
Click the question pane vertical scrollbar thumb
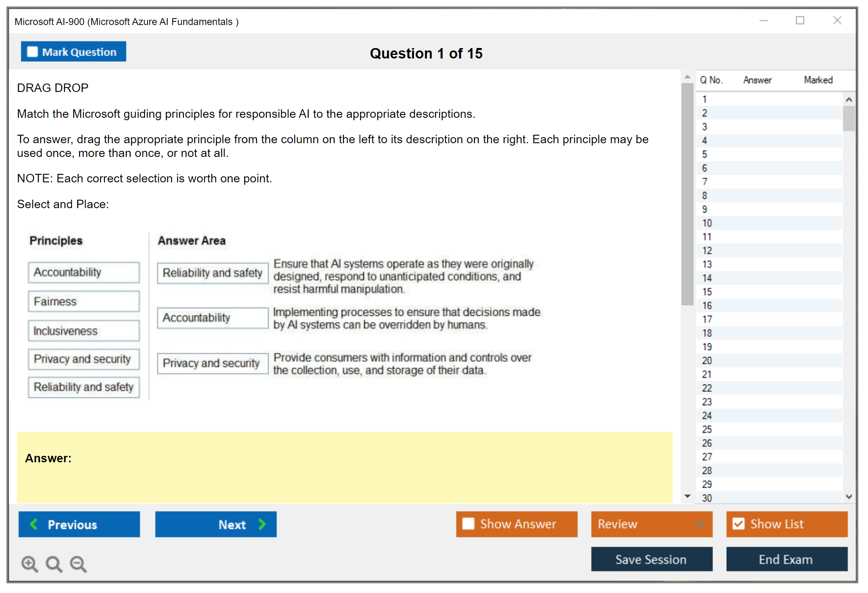[x=687, y=194]
